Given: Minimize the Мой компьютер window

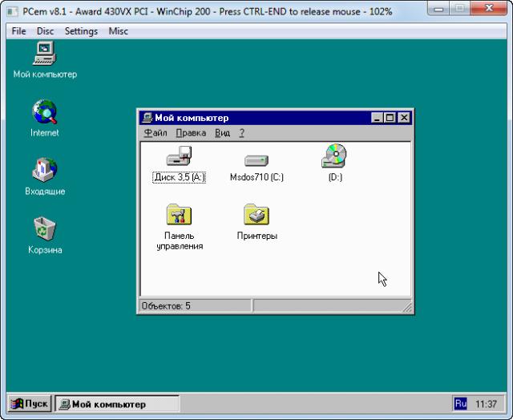Looking at the screenshot, I should pyautogui.click(x=377, y=118).
